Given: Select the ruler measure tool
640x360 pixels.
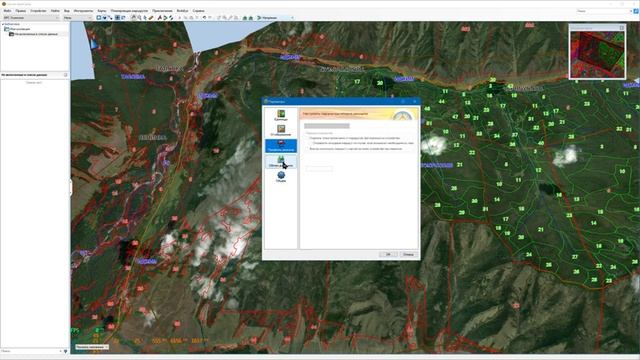Looking at the screenshot, I should pos(151,18).
